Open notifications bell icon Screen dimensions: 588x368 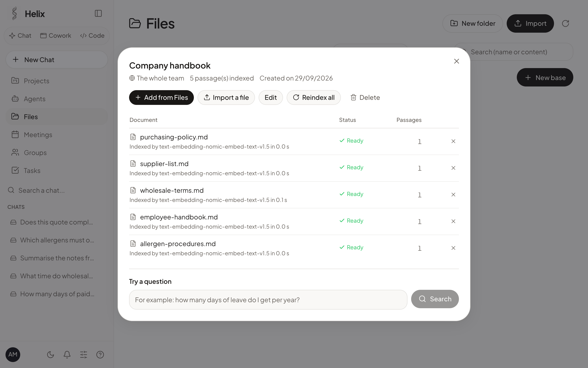[x=67, y=355]
